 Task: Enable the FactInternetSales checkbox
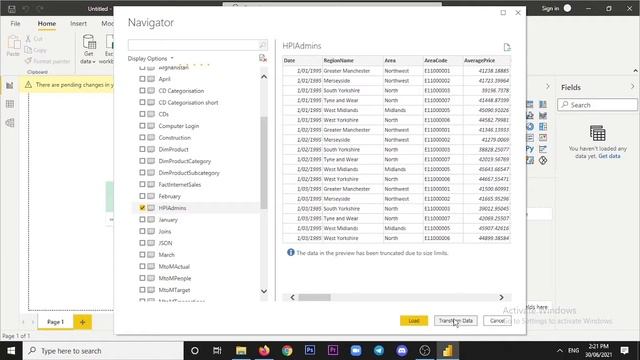142,184
